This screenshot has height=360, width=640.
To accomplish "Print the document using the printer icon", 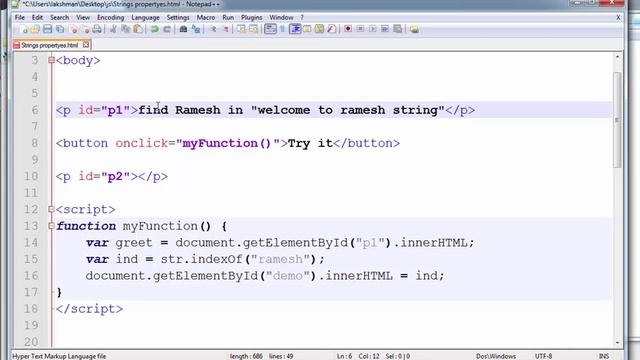I will (x=97, y=29).
